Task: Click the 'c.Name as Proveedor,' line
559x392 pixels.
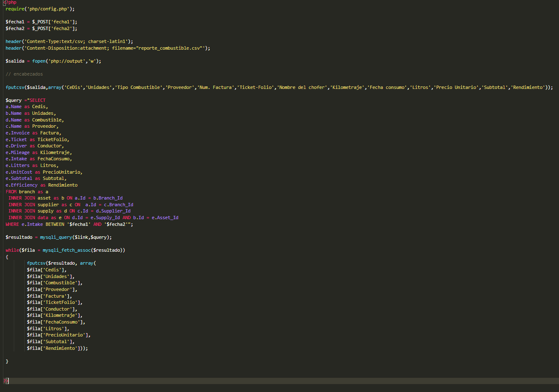Action: point(32,126)
